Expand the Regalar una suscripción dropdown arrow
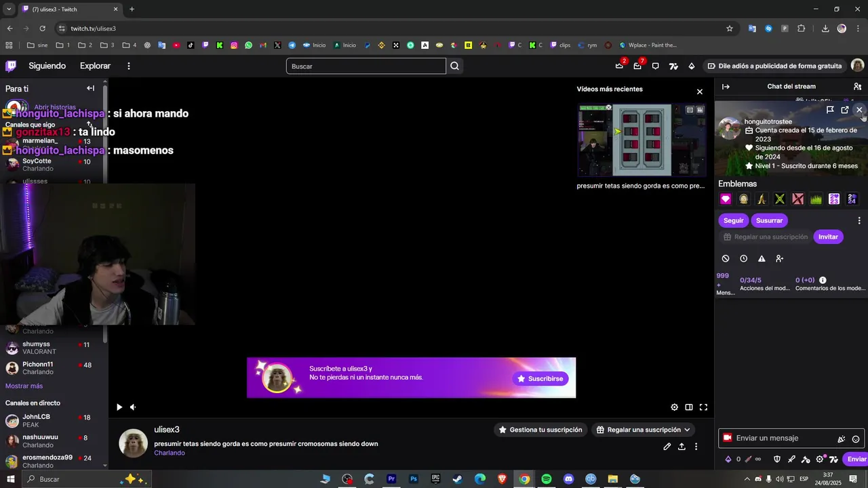This screenshot has width=868, height=488. coord(686,430)
